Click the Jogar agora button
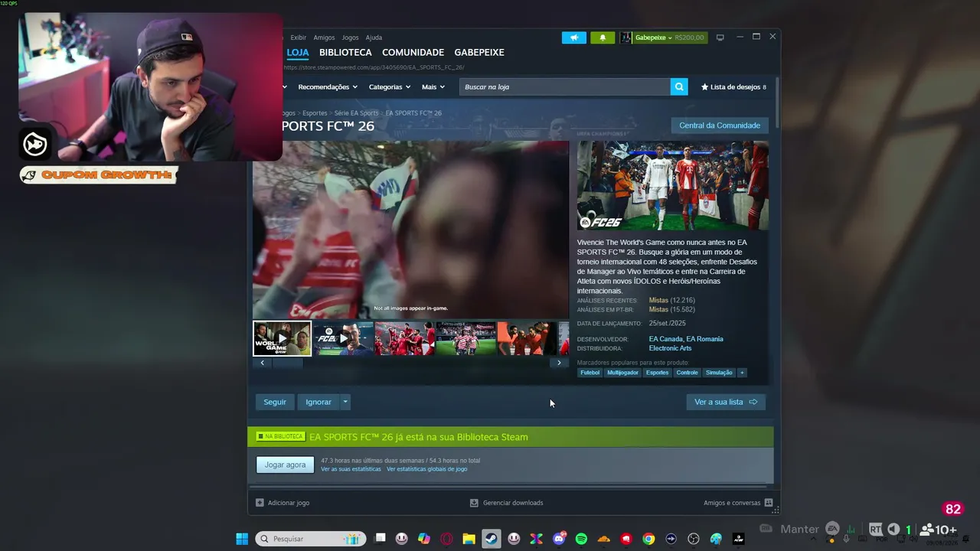The width and height of the screenshot is (980, 551). 285,465
